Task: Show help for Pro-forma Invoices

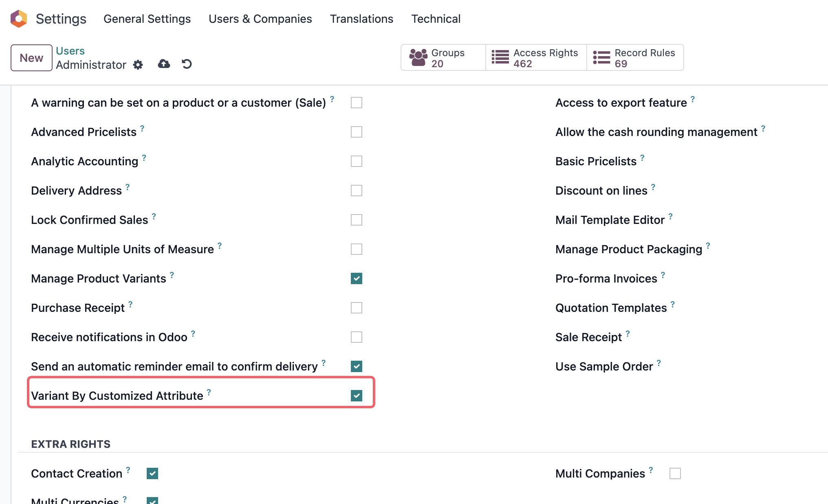Action: coord(663,275)
